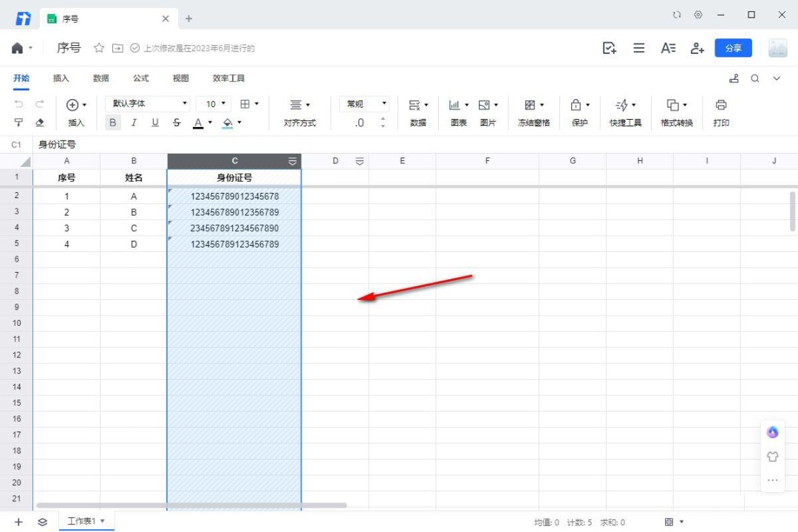Toggle italic text style
This screenshot has width=798, height=532.
pos(134,123)
